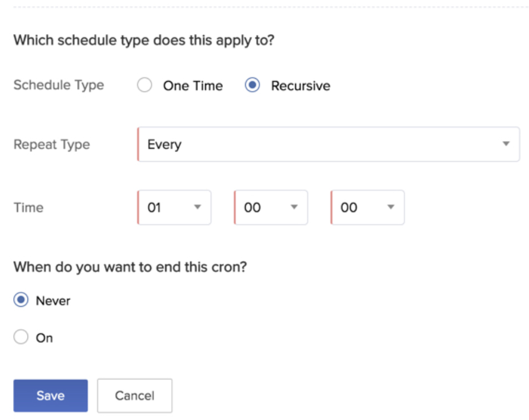Select the One Time radio button
Screen dimensions: 529x420
(145, 85)
